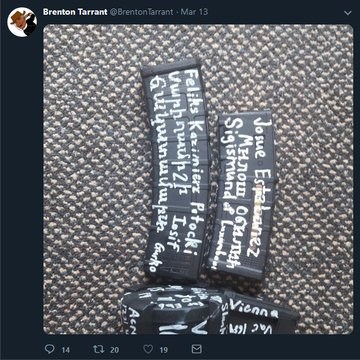The width and height of the screenshot is (360, 360).
Task: Open the Mar 13 timestamp permalink
Action: [194, 12]
